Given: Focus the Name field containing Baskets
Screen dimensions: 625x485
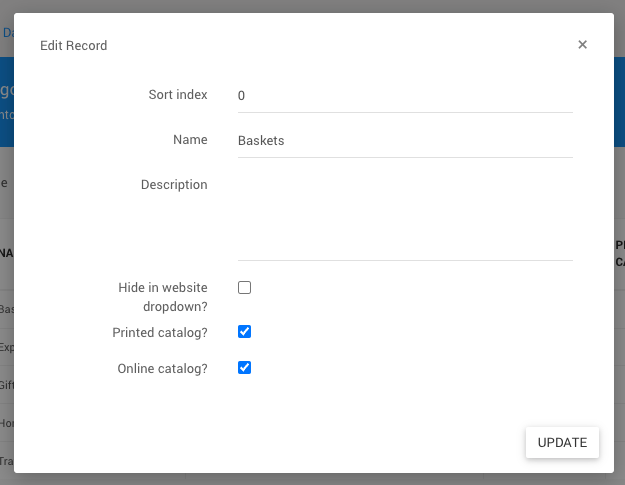Looking at the screenshot, I should [x=404, y=141].
